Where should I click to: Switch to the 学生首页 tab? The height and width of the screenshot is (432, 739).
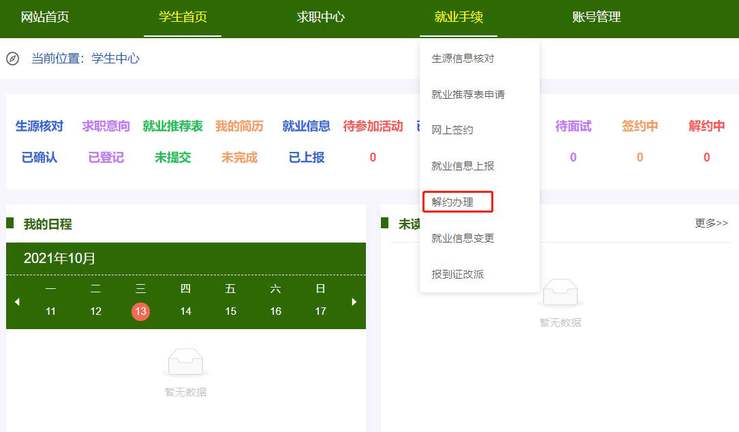click(x=182, y=17)
